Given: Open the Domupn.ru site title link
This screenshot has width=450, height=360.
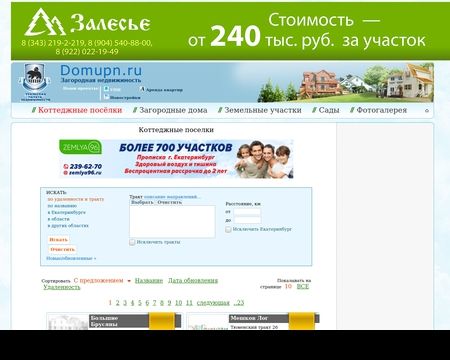Looking at the screenshot, I should tap(101, 70).
